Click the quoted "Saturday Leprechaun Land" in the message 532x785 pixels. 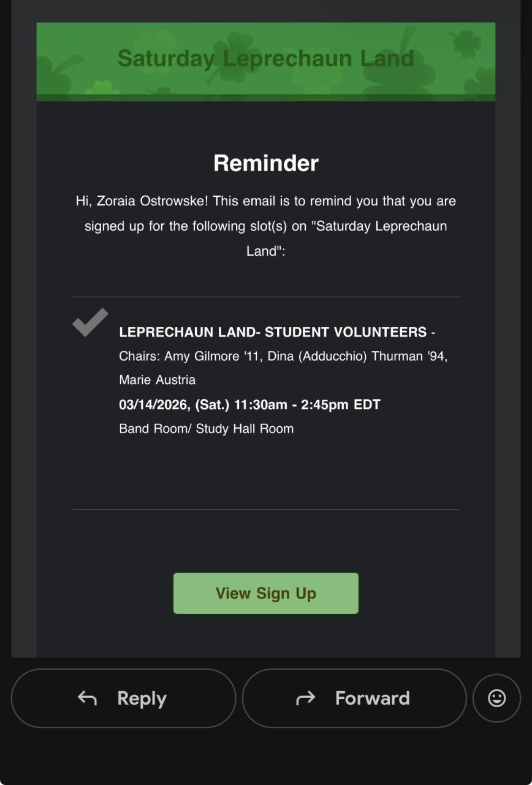tap(379, 226)
